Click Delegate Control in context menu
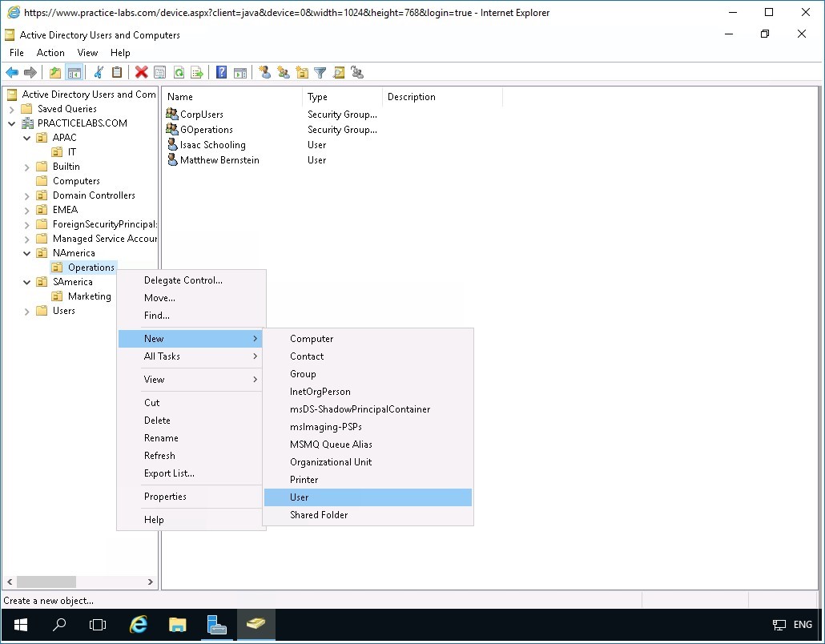This screenshot has width=825, height=644. (x=191, y=280)
